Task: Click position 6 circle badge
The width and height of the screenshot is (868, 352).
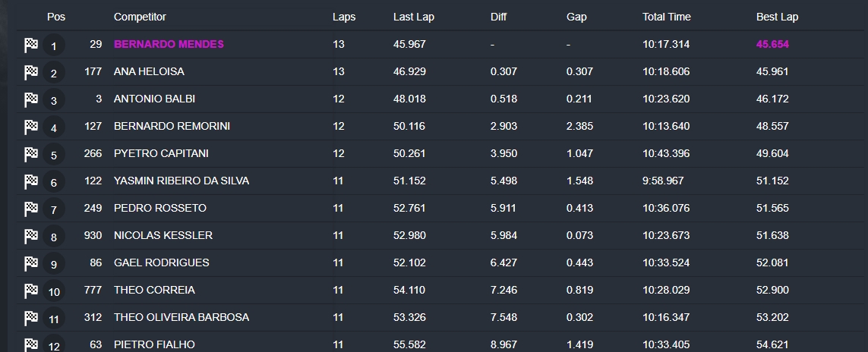Action: (54, 182)
